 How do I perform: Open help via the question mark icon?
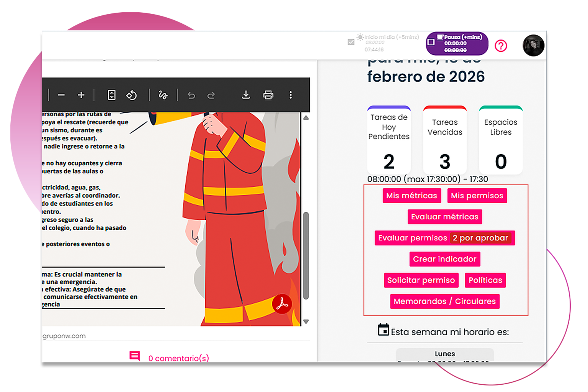pos(501,46)
